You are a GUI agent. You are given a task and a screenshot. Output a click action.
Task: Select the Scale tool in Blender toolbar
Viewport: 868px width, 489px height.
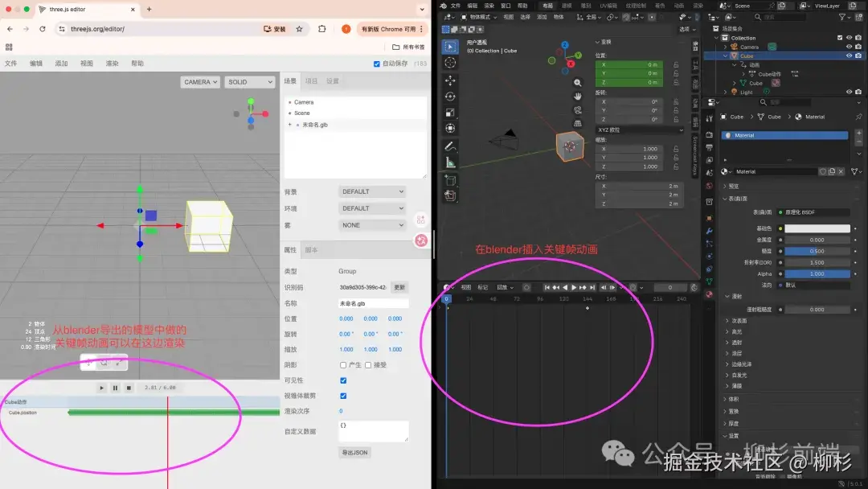(450, 113)
